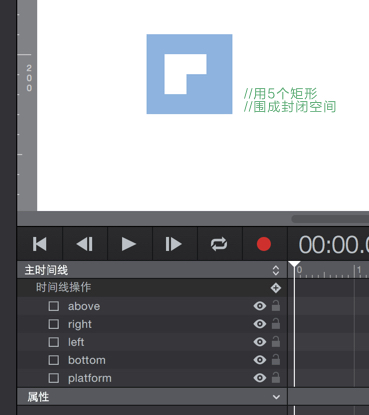Hide the right layer
Viewport: 369px width, 415px height.
coord(260,324)
